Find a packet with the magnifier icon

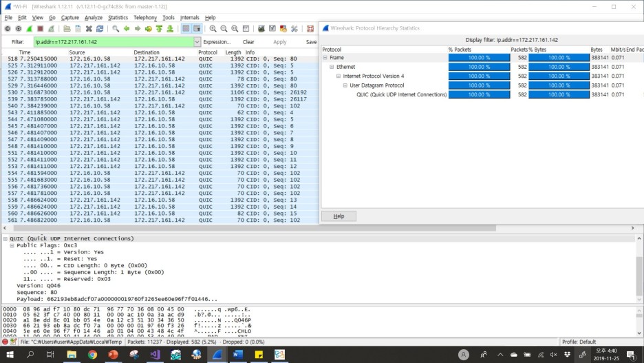tap(116, 28)
